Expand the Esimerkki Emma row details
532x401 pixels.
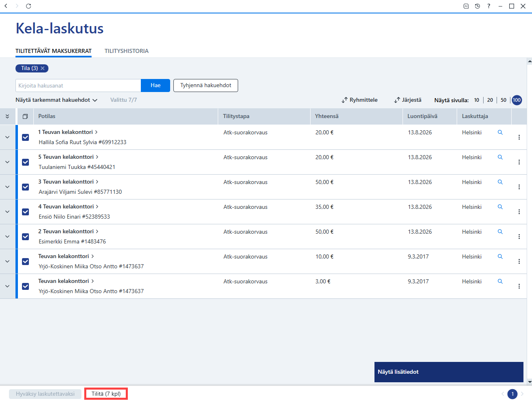click(7, 237)
